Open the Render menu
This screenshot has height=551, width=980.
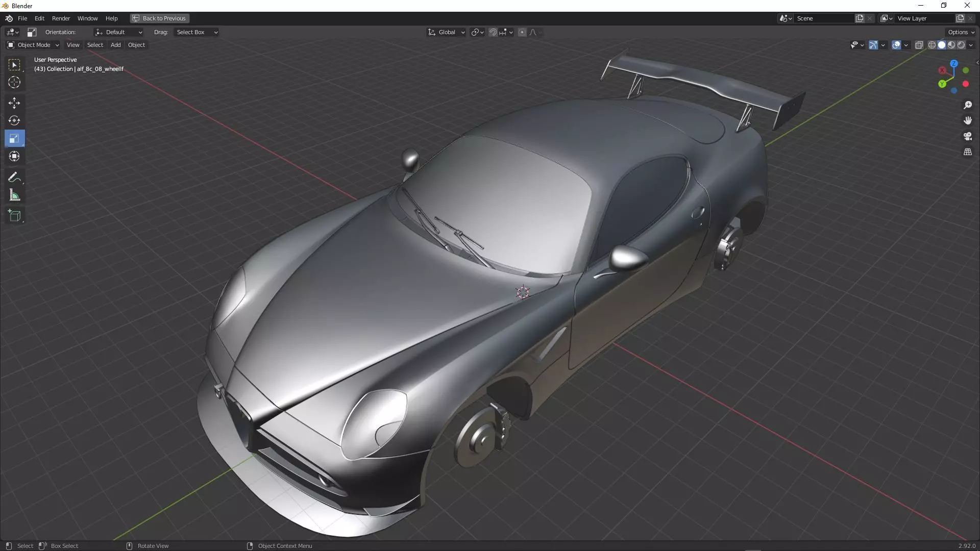tap(61, 18)
